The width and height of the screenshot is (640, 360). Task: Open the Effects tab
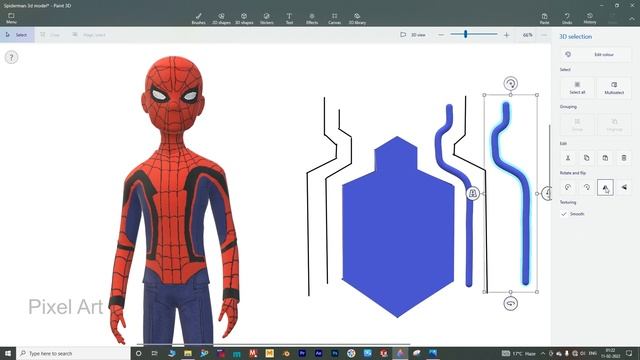[x=312, y=18]
